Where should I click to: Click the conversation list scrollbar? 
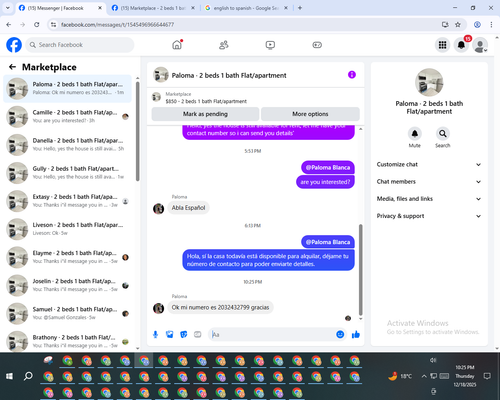point(137,131)
